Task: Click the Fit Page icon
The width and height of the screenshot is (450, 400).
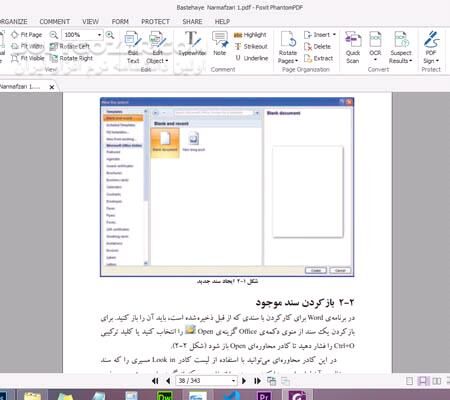Action: pyautogui.click(x=15, y=34)
